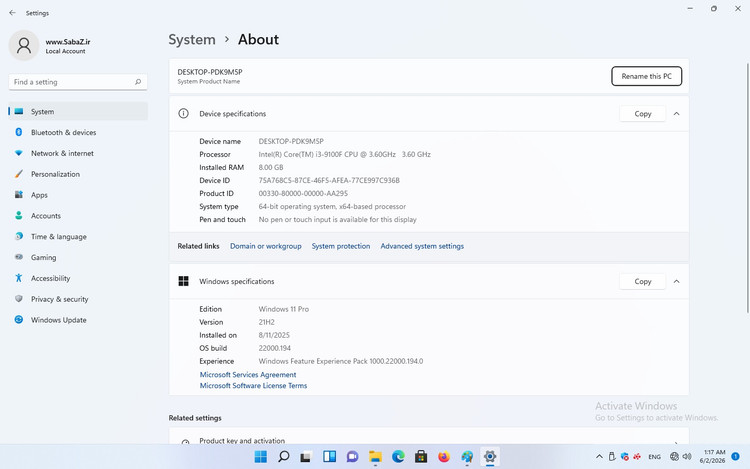Click the Windows Security tray icon
Viewport: 750px width, 469px height.
tap(625, 457)
